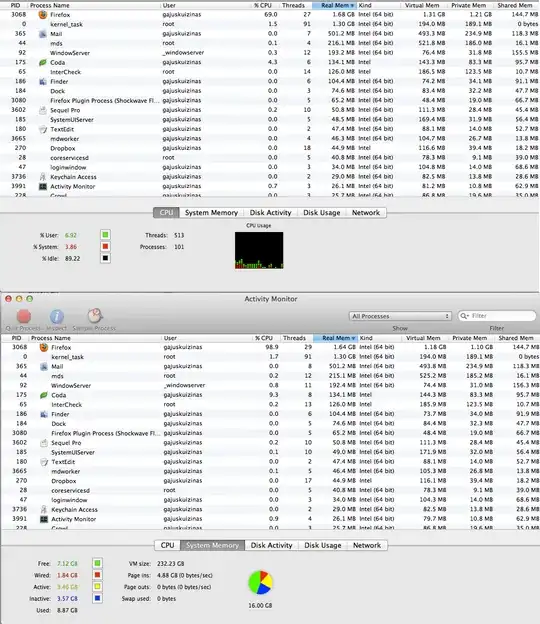Click the red Wired memory color swatch
The width and height of the screenshot is (540, 624).
(x=97, y=575)
